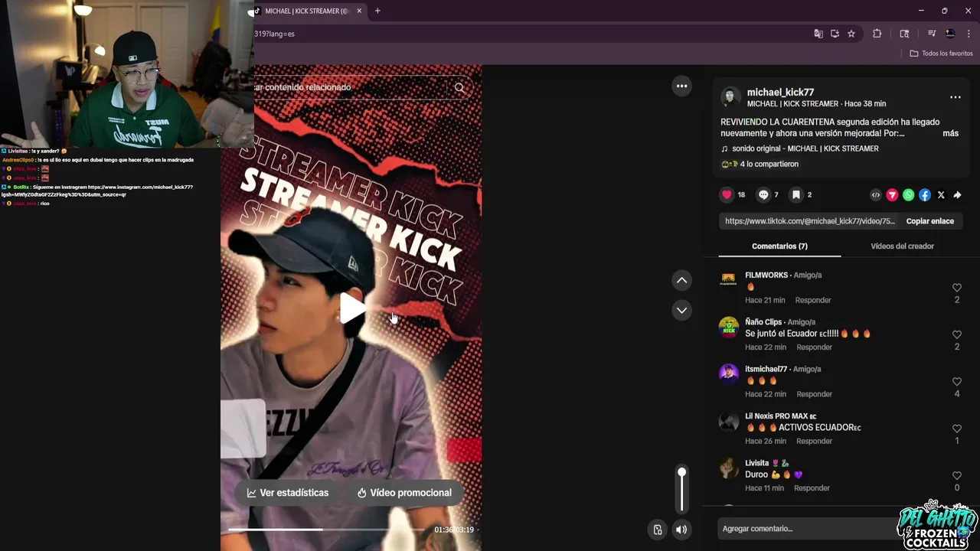Click '4 lo compartieron' text

769,165
